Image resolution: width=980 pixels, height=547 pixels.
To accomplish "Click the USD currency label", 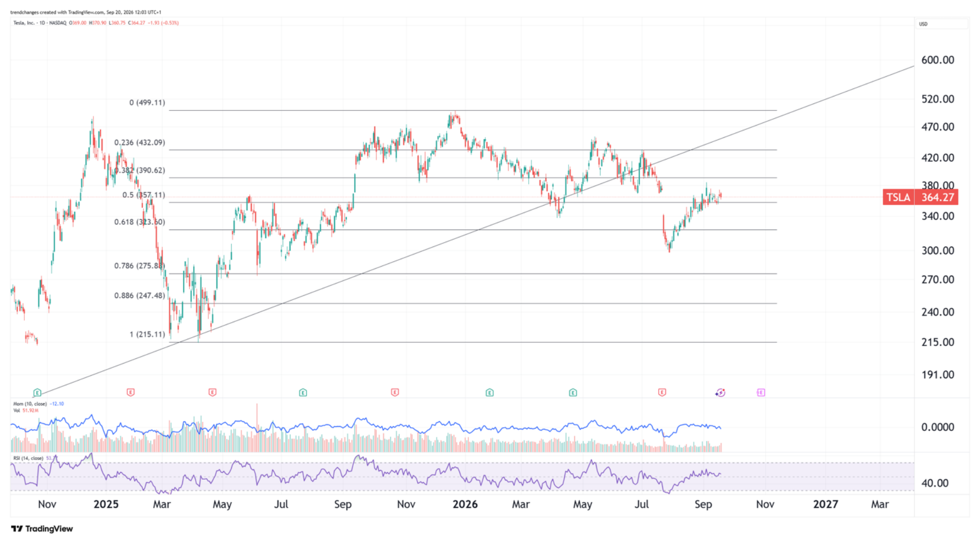I will pos(923,24).
